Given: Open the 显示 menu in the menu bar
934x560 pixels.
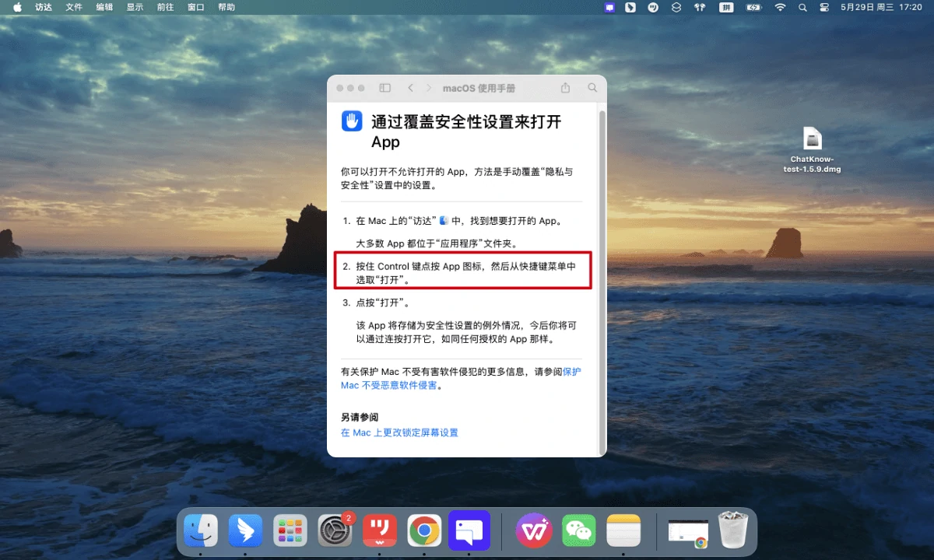Looking at the screenshot, I should pos(135,7).
